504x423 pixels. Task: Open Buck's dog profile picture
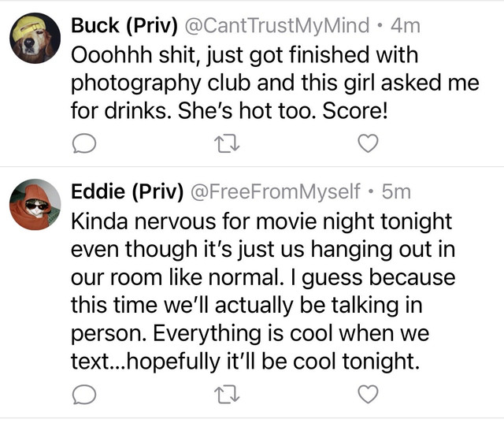pos(35,39)
